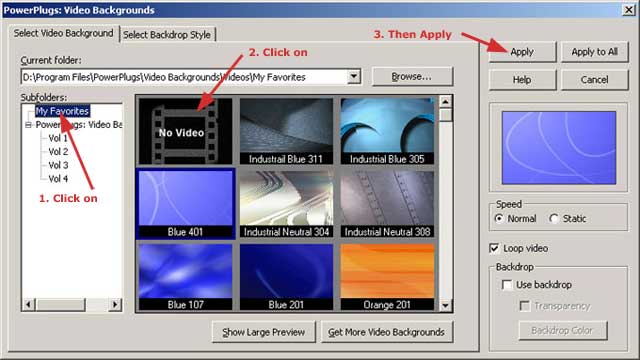Image resolution: width=640 pixels, height=360 pixels.
Task: Click the subfolder tree horizontal scrollbar thumb
Action: (x=60, y=304)
